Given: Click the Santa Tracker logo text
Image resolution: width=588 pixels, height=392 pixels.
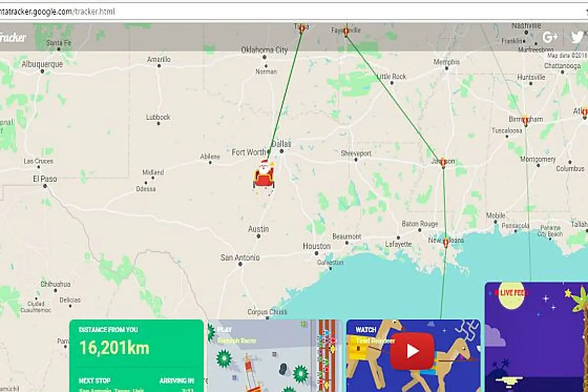Looking at the screenshot, I should [13, 37].
